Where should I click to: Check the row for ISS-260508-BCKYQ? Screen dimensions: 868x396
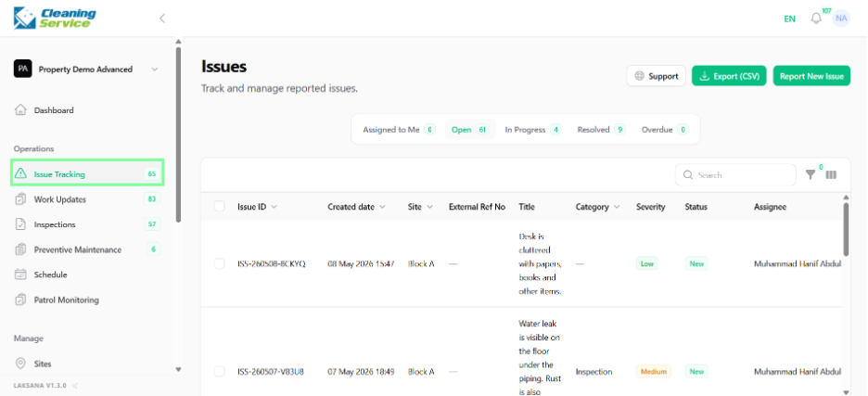pyautogui.click(x=219, y=263)
